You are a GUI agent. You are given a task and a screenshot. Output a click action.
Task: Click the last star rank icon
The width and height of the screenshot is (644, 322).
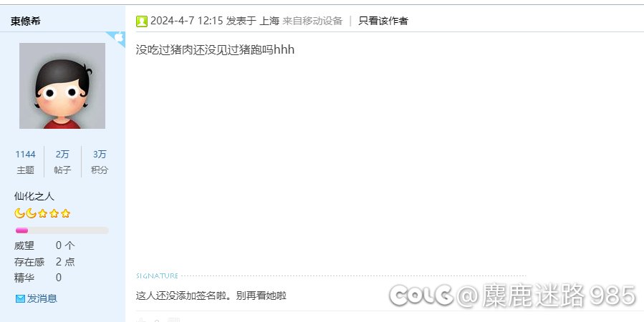(x=65, y=213)
